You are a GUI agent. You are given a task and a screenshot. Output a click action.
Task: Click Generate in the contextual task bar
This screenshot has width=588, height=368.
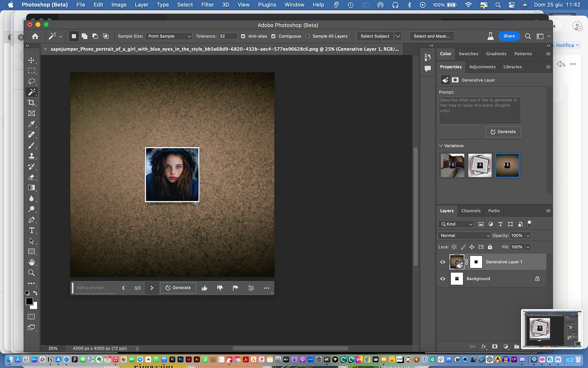click(x=178, y=288)
